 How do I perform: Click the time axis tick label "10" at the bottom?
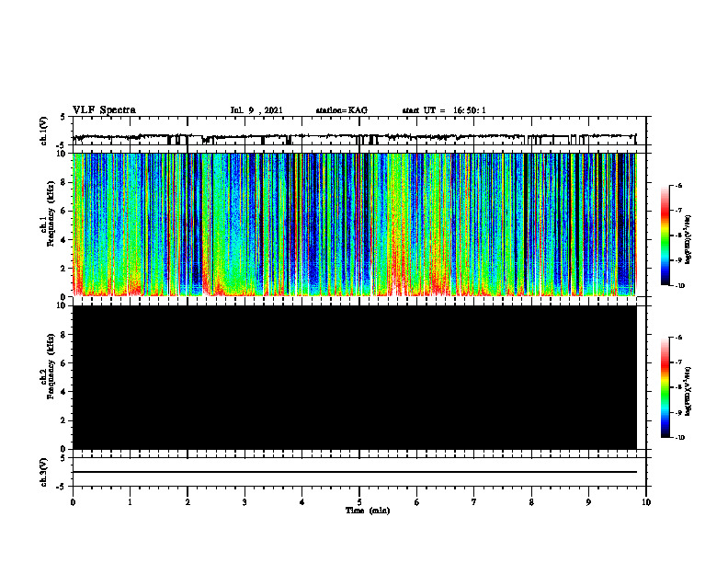(646, 502)
